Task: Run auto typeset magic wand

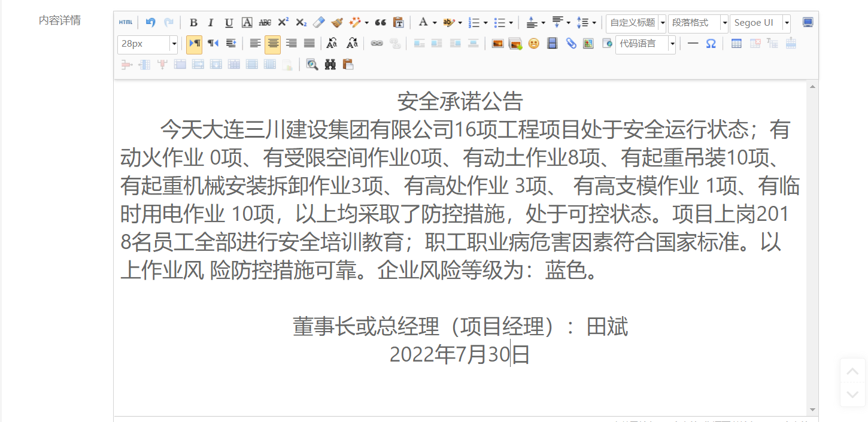Action: tap(356, 23)
